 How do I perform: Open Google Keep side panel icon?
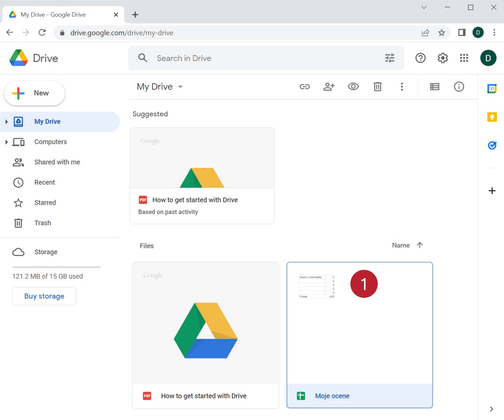492,117
